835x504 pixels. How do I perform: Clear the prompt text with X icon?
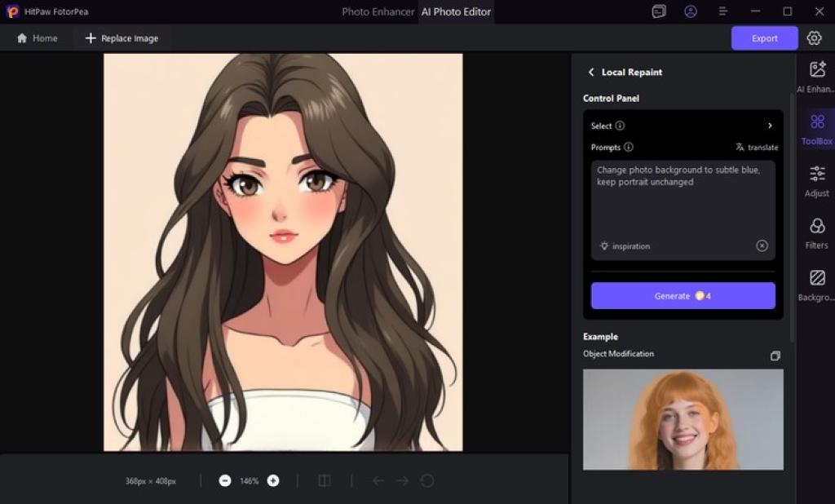[x=762, y=245]
